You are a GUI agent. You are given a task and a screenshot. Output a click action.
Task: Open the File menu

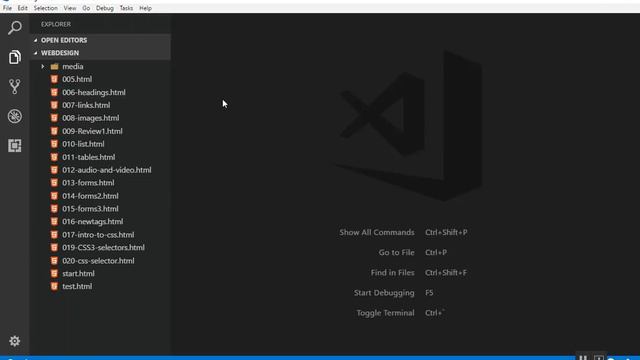(x=7, y=8)
